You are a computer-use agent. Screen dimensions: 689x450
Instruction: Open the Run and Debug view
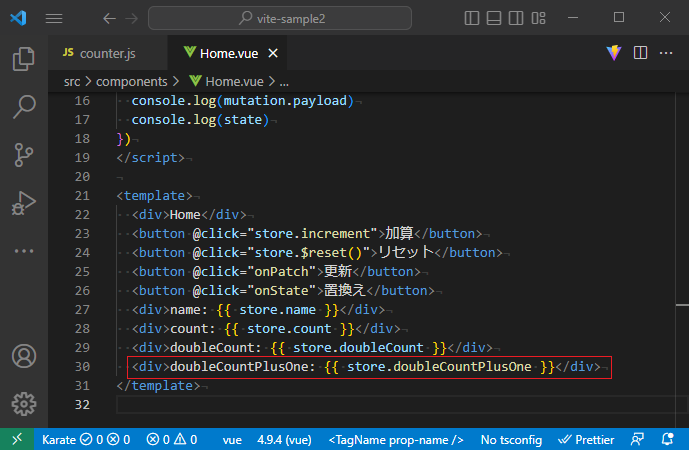24,203
